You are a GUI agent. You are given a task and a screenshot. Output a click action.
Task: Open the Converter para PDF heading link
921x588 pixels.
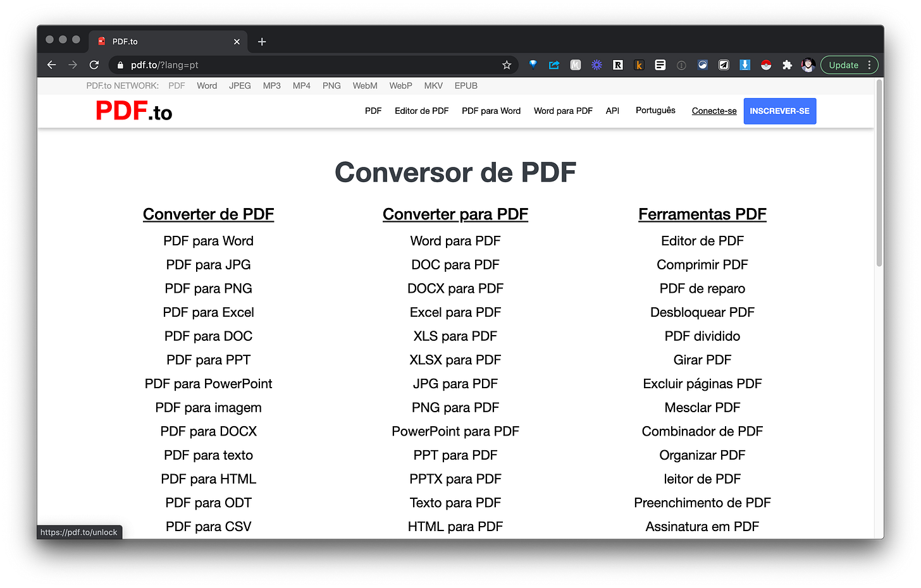[455, 214]
